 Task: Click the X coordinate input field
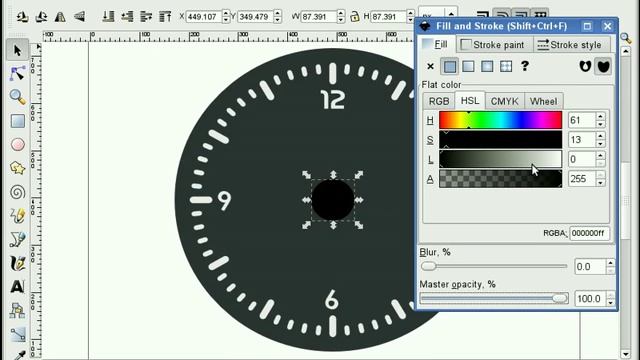(x=204, y=17)
